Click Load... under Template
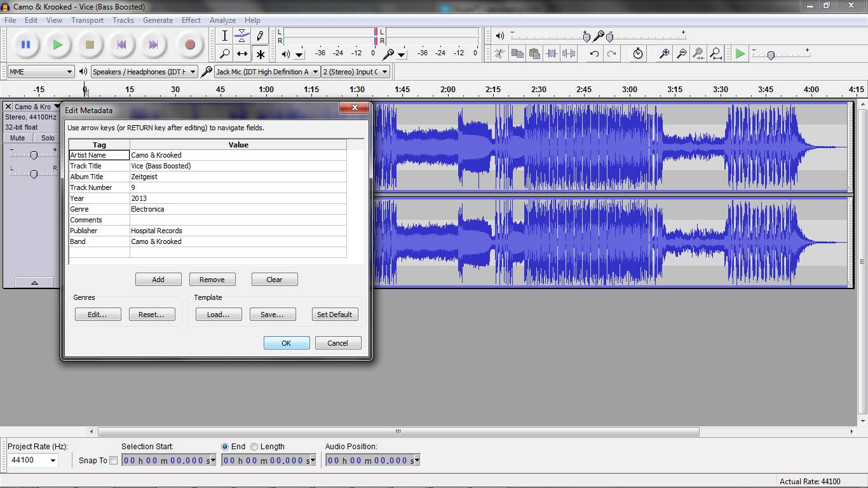This screenshot has width=868, height=488. click(x=218, y=315)
